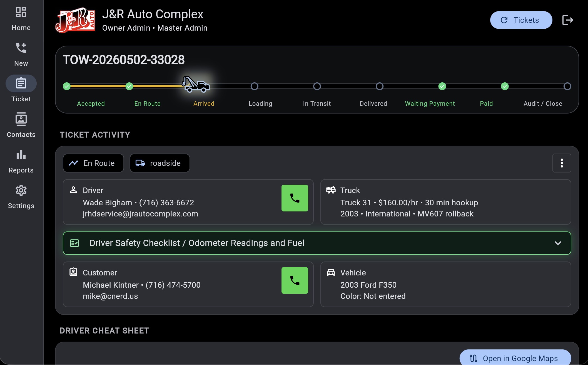Click the Driver person icon
The image size is (588, 365).
click(73, 190)
